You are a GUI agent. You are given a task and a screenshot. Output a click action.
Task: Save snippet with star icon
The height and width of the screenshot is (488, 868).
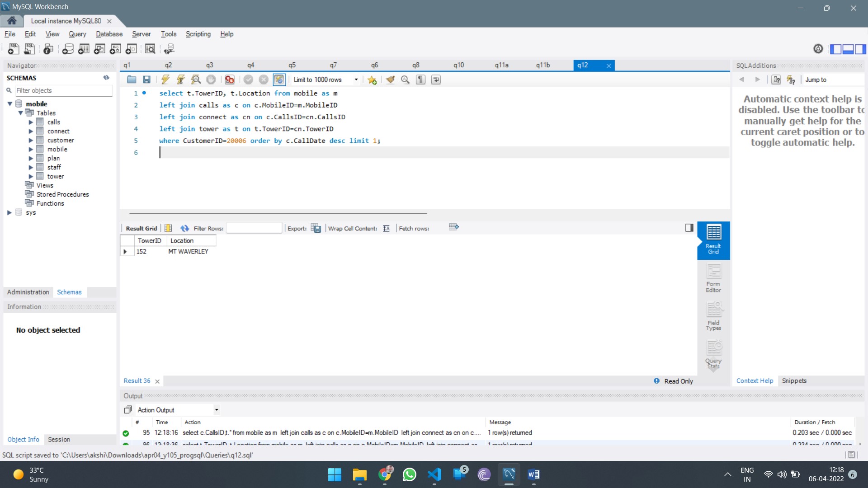(x=372, y=80)
